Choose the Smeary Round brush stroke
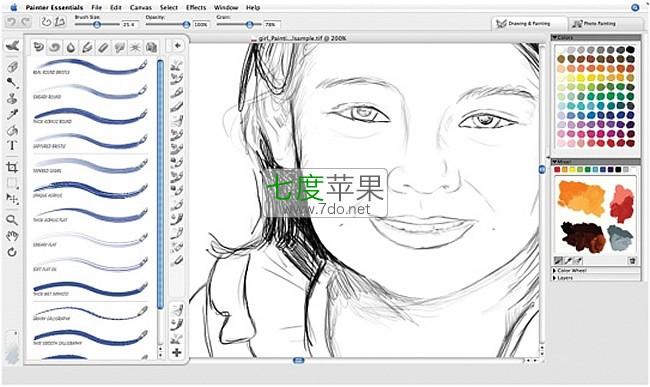The height and width of the screenshot is (387, 650). coord(90,92)
